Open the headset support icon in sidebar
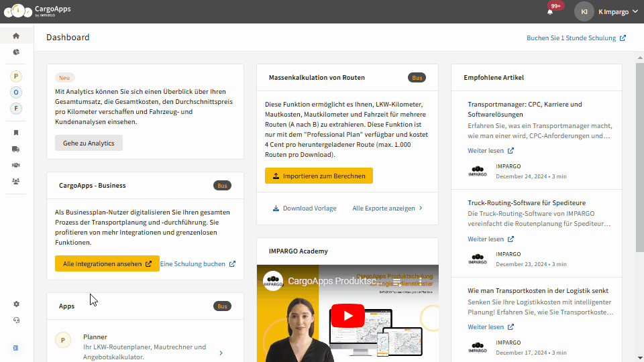 click(x=16, y=320)
